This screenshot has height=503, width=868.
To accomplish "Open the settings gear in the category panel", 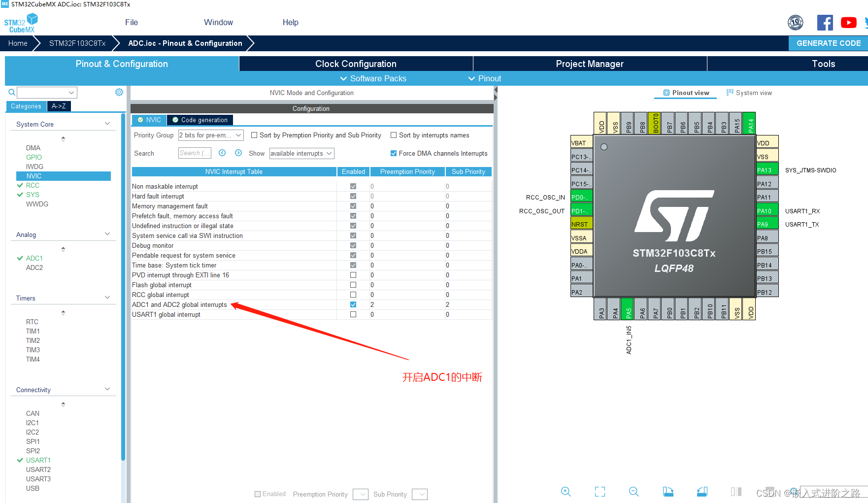I will click(x=119, y=92).
